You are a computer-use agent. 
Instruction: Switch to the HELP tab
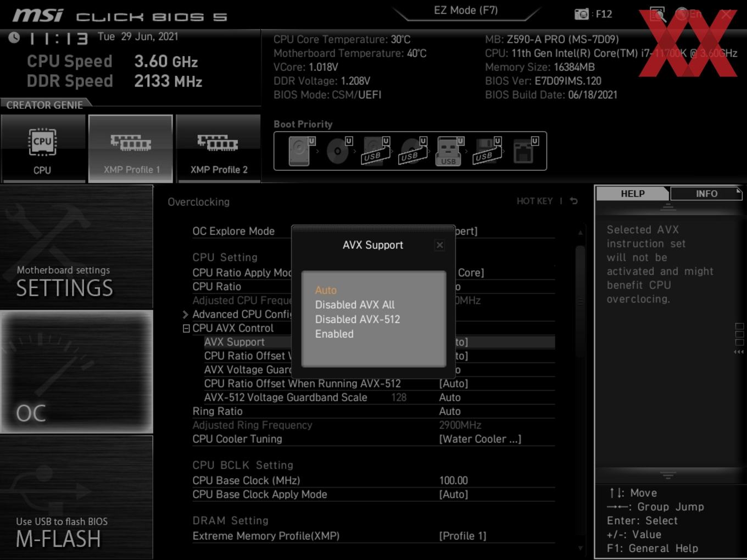coord(633,194)
